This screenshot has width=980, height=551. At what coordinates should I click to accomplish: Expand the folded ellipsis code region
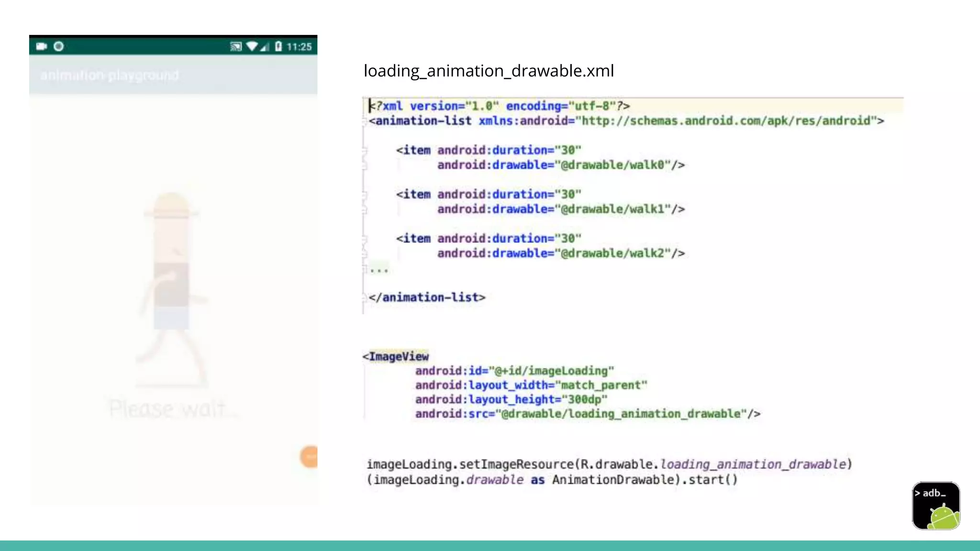[x=379, y=270]
